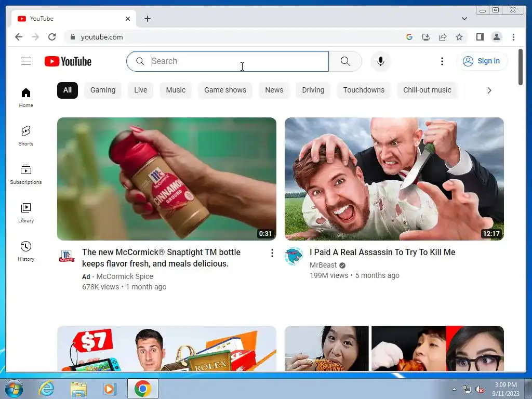Select the Chill-out music filter chip
The image size is (532, 399).
pyautogui.click(x=427, y=90)
